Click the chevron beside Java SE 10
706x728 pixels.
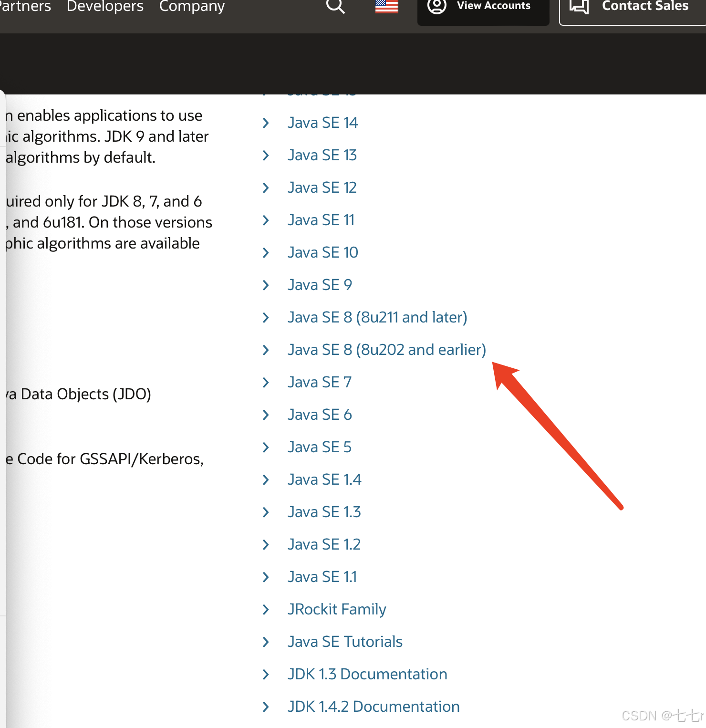[266, 253]
